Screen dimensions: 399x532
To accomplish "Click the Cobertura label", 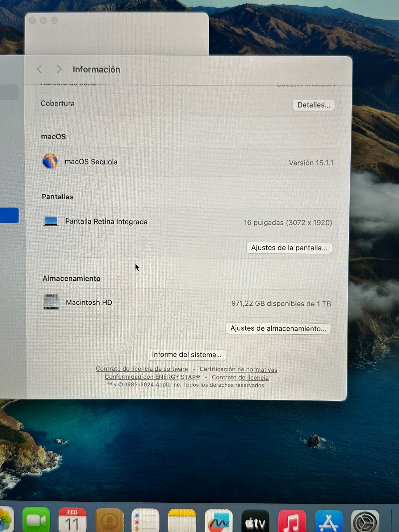I will click(58, 103).
